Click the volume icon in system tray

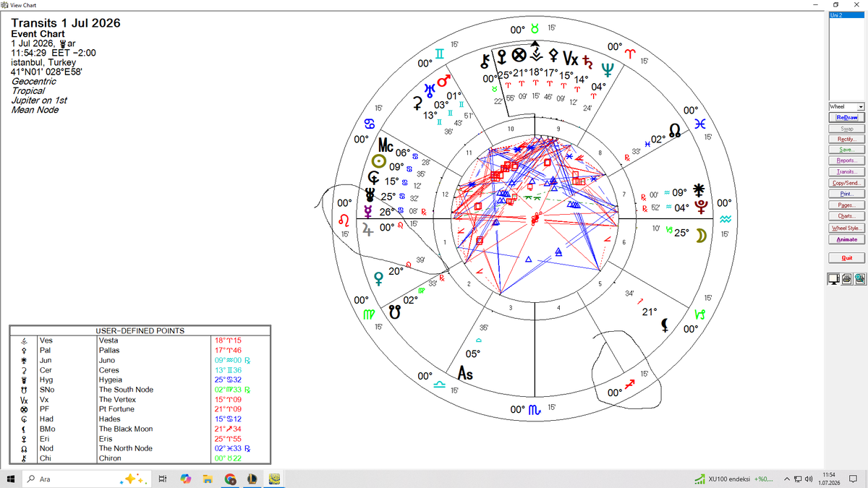coord(809,479)
